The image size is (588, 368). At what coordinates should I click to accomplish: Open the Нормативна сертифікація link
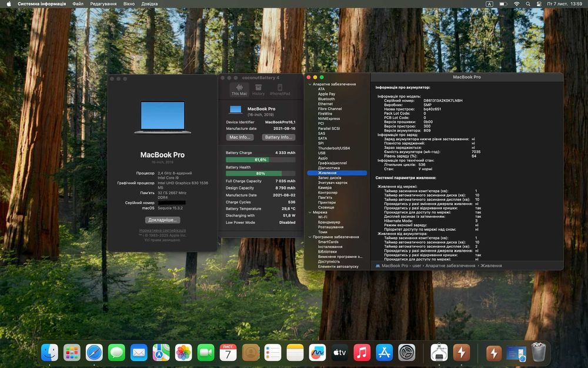[162, 230]
